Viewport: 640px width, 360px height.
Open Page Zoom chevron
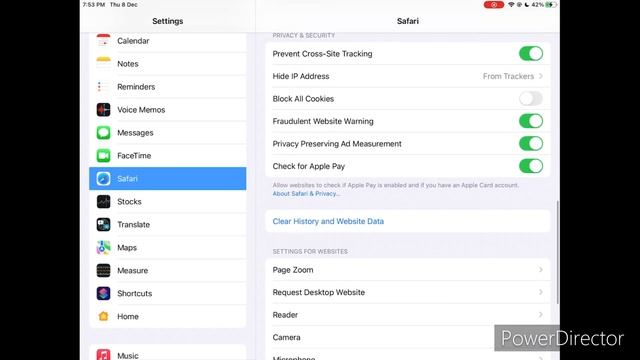tap(541, 270)
